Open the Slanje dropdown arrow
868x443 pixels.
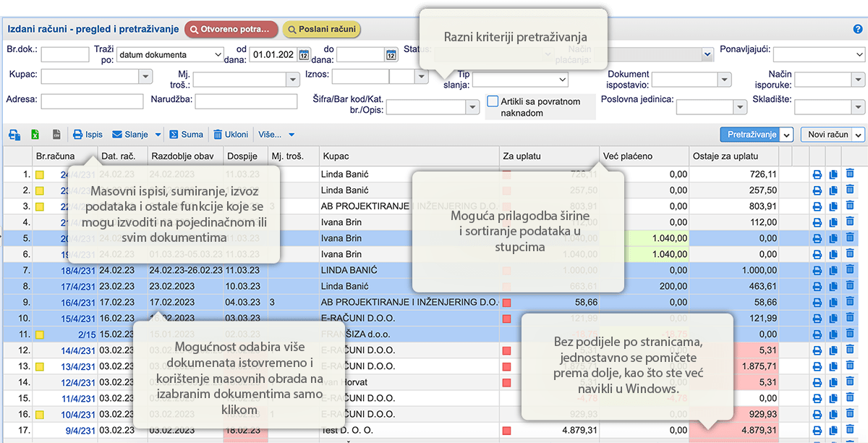pyautogui.click(x=158, y=135)
